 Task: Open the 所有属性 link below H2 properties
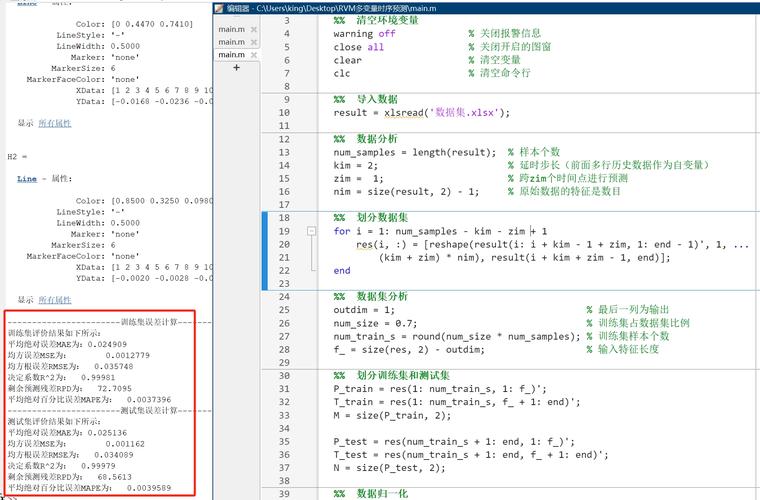[55, 300]
